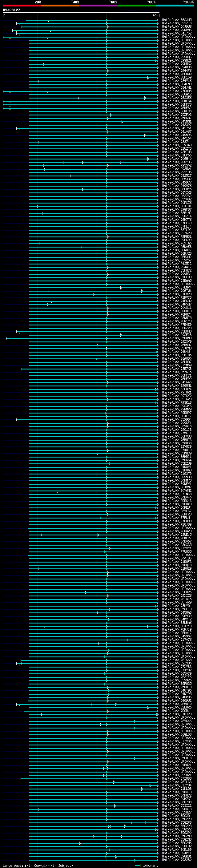
Task: Select the UniRef100_Q5ZF03 label
Action: (177, 115)
